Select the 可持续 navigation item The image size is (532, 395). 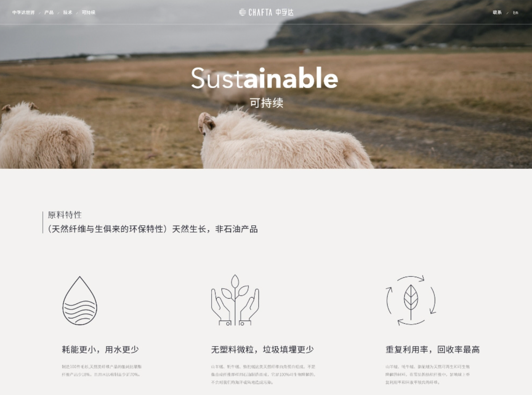coord(89,12)
